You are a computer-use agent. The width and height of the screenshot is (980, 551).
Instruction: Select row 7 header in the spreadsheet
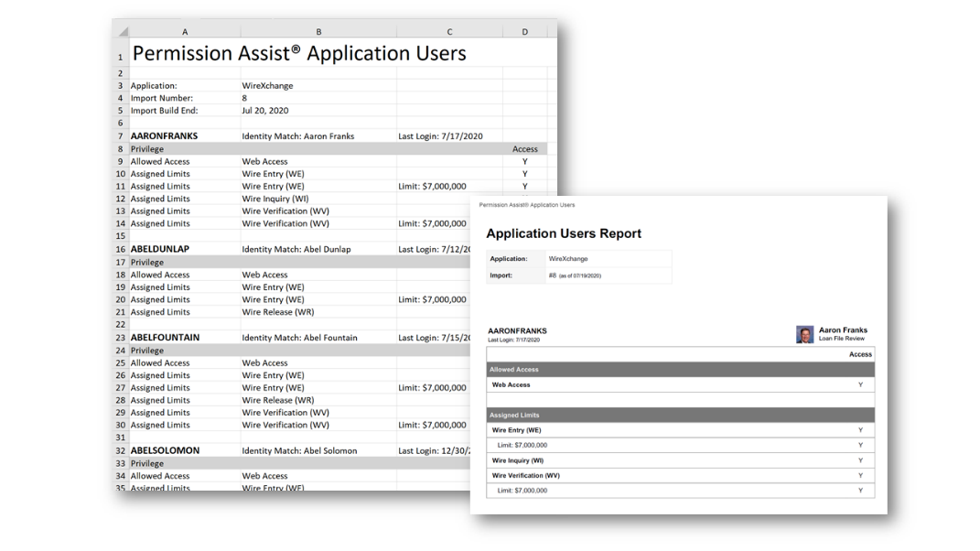pos(120,135)
